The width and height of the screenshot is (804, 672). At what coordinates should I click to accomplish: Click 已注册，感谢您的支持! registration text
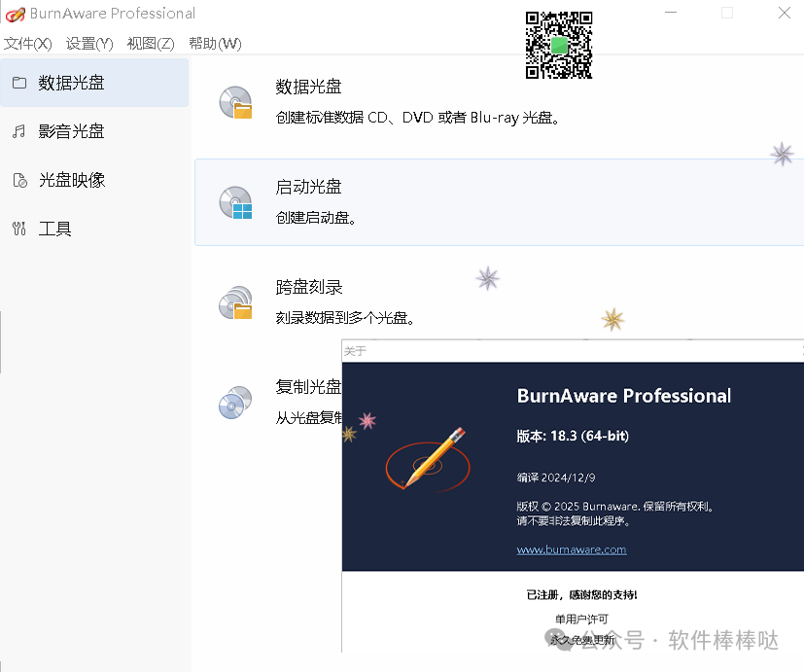[x=581, y=594]
